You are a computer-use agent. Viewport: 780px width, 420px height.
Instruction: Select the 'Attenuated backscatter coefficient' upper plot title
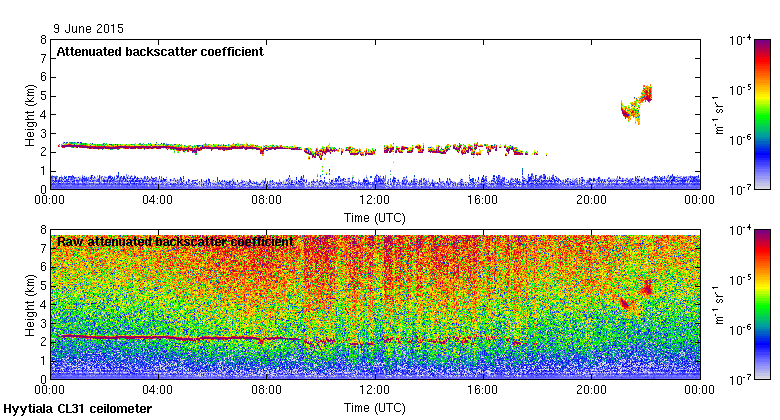tap(160, 52)
